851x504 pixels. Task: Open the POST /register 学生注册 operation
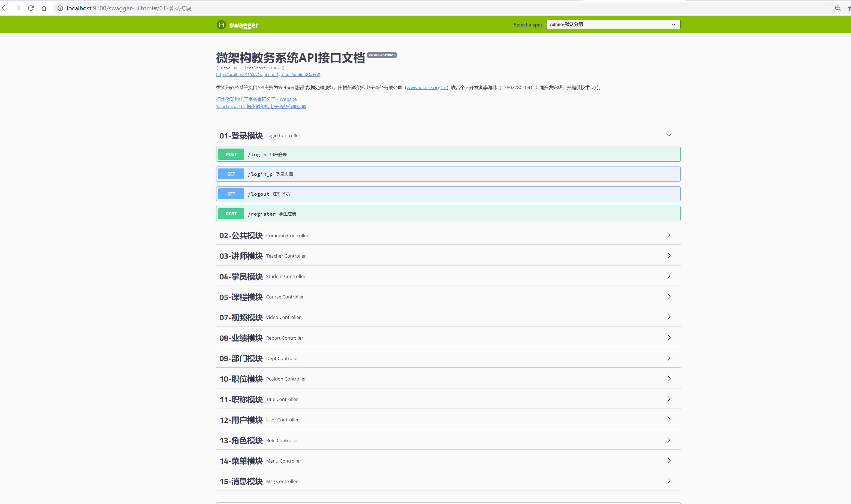(x=448, y=214)
